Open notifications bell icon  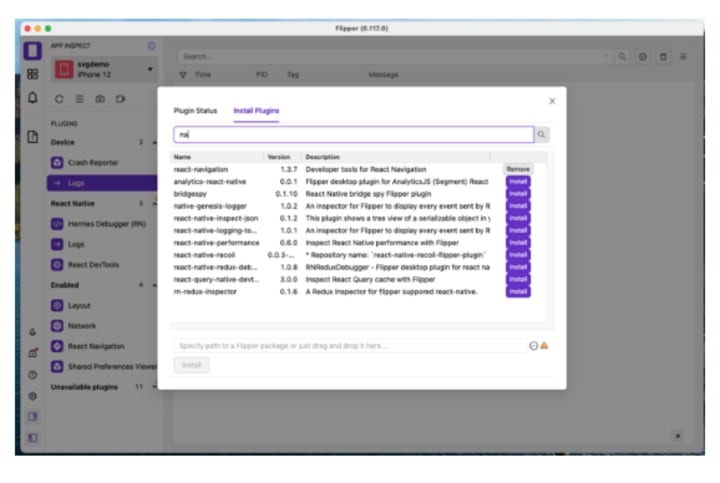(33, 97)
